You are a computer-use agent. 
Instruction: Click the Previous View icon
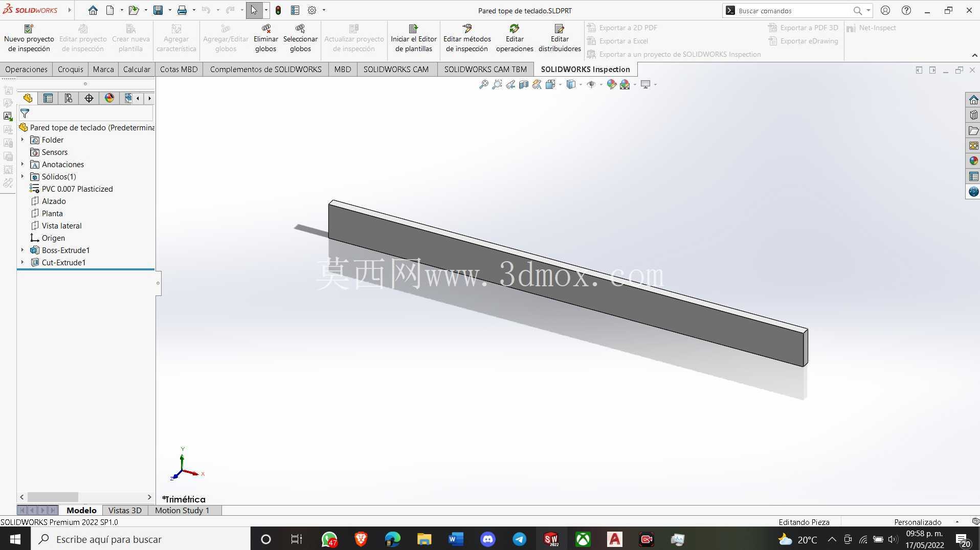(510, 84)
